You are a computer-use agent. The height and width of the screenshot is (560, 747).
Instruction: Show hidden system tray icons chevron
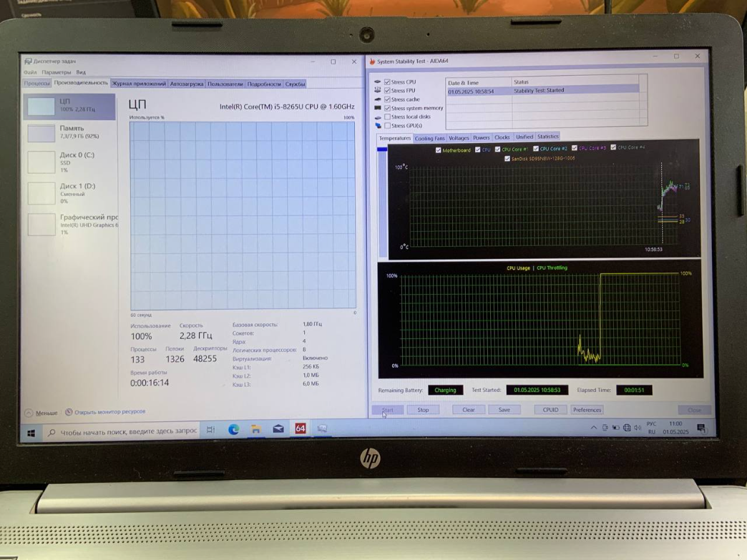click(593, 428)
